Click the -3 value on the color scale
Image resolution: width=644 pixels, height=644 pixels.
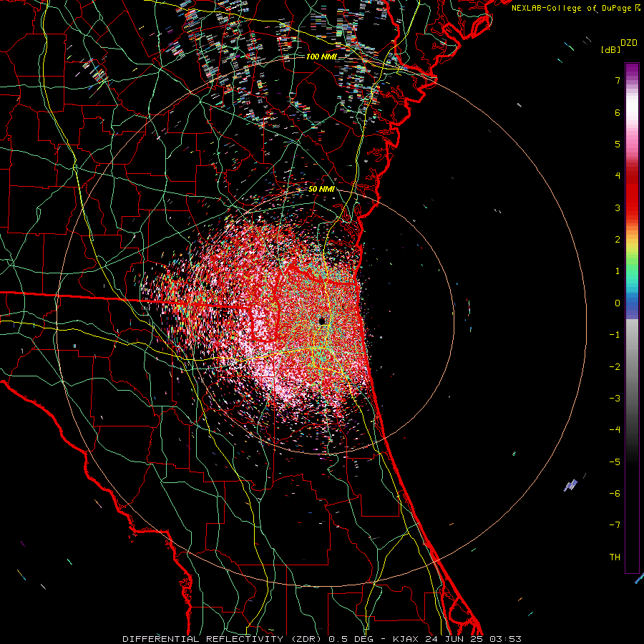[615, 399]
